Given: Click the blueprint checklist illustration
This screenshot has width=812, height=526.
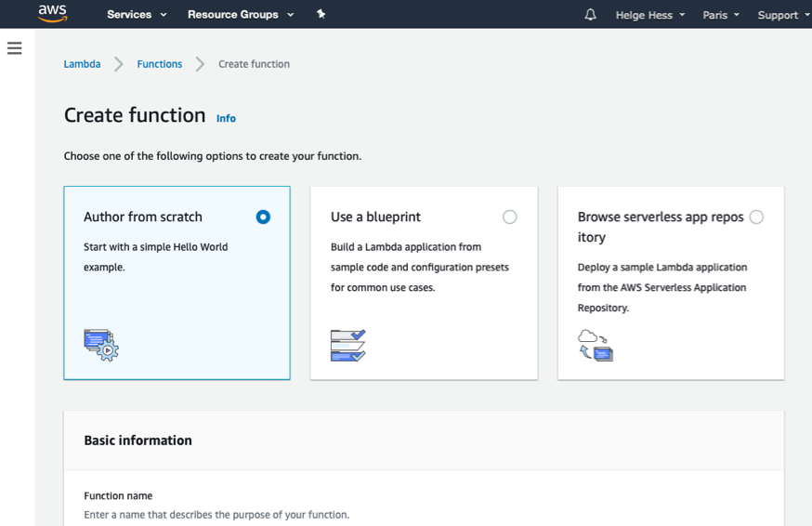Looking at the screenshot, I should pyautogui.click(x=348, y=345).
